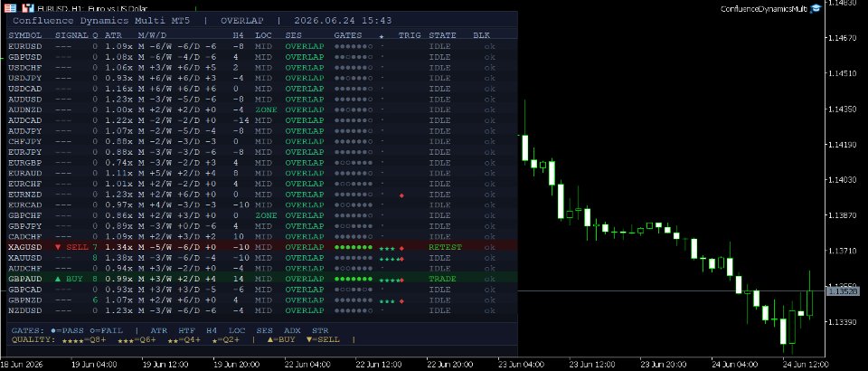Click ZONE location in the GBPCHF row
The width and height of the screenshot is (868, 371).
click(x=266, y=215)
